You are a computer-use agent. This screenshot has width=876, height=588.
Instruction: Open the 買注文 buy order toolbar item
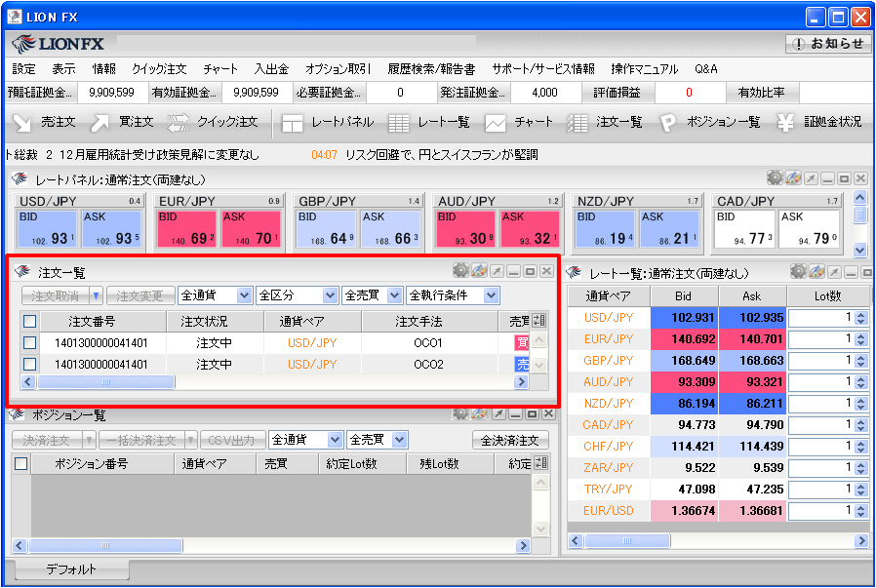point(122,122)
